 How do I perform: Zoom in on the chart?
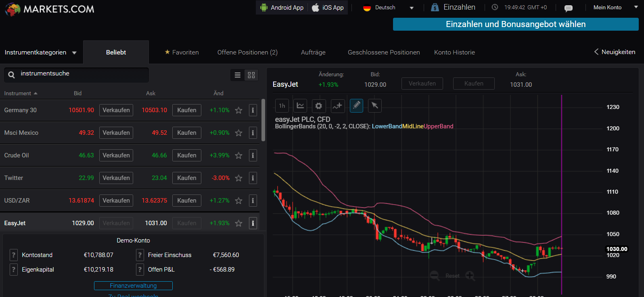[x=470, y=276]
